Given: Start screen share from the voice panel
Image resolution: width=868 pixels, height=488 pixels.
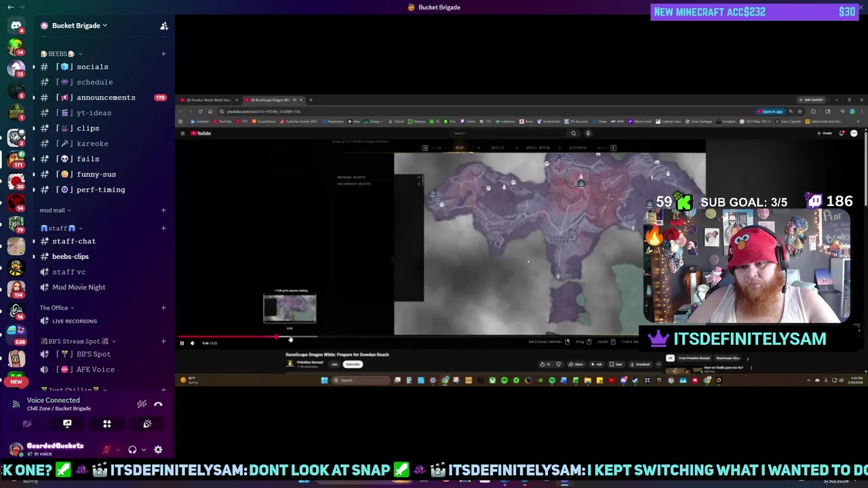Looking at the screenshot, I should coord(67,424).
